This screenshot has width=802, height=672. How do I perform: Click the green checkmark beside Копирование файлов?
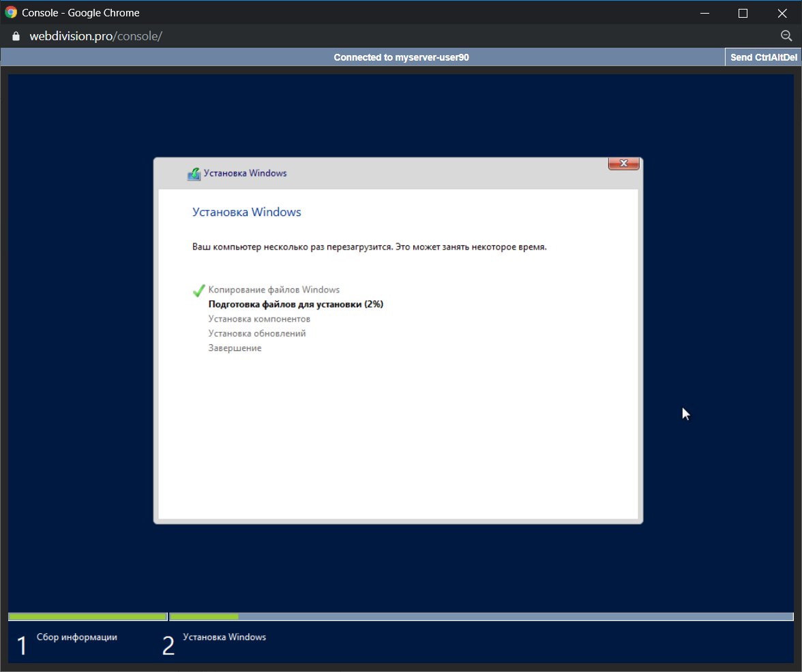tap(198, 290)
